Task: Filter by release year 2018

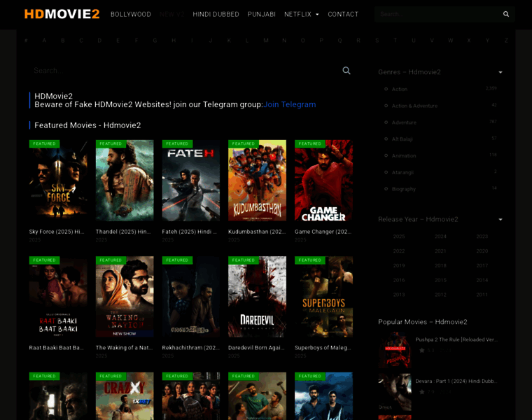Action: click(440, 265)
